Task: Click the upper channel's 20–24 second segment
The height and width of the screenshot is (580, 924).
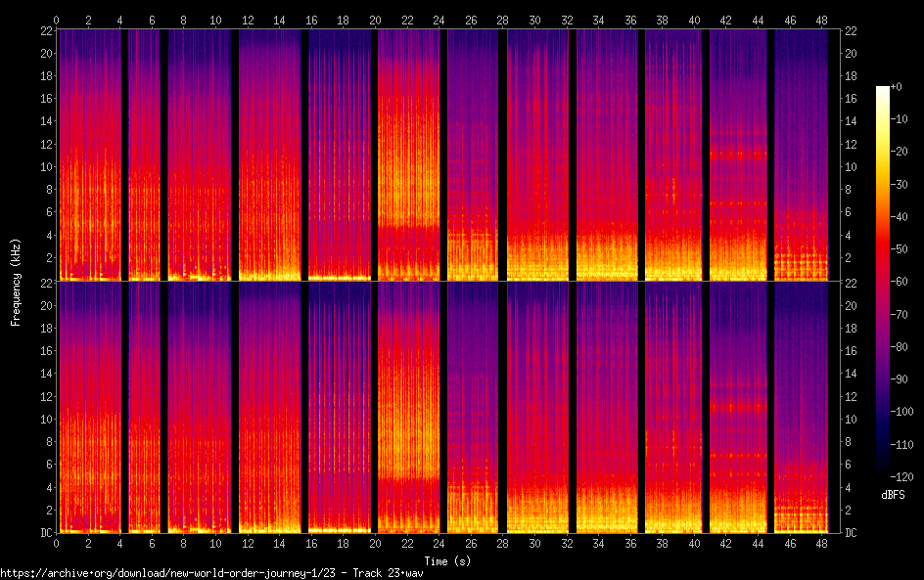Action: coord(410,155)
